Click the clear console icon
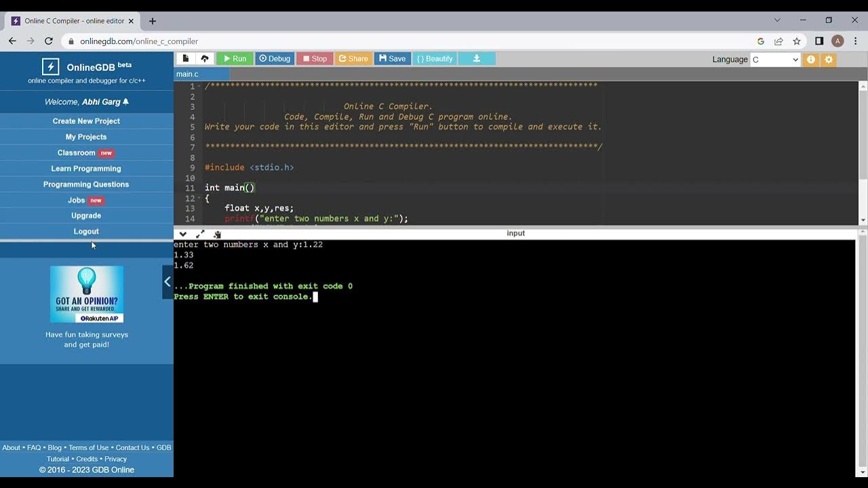The height and width of the screenshot is (488, 868). coord(217,234)
